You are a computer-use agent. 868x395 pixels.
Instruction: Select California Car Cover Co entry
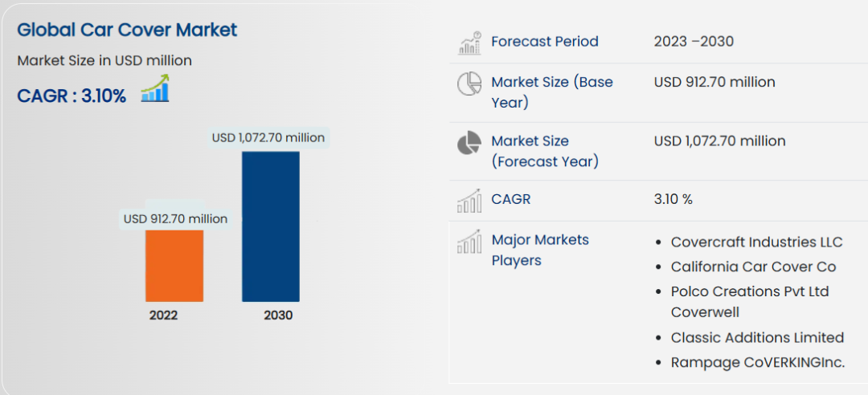(x=753, y=267)
